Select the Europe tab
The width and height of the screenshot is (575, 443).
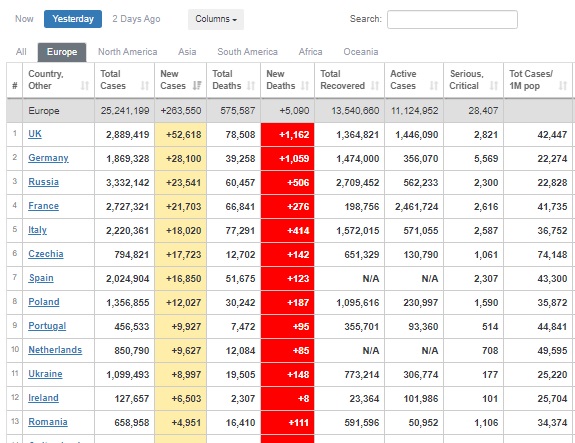(x=62, y=52)
